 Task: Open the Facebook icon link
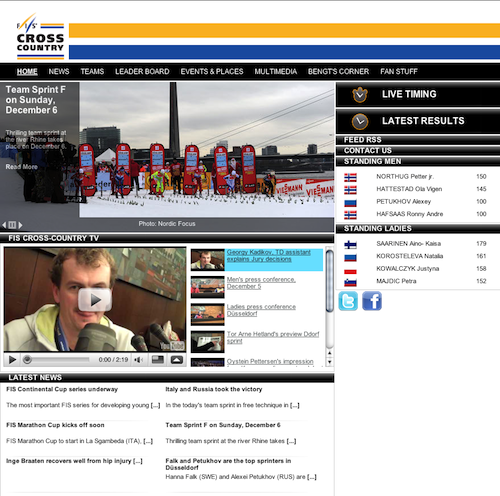coord(372,301)
